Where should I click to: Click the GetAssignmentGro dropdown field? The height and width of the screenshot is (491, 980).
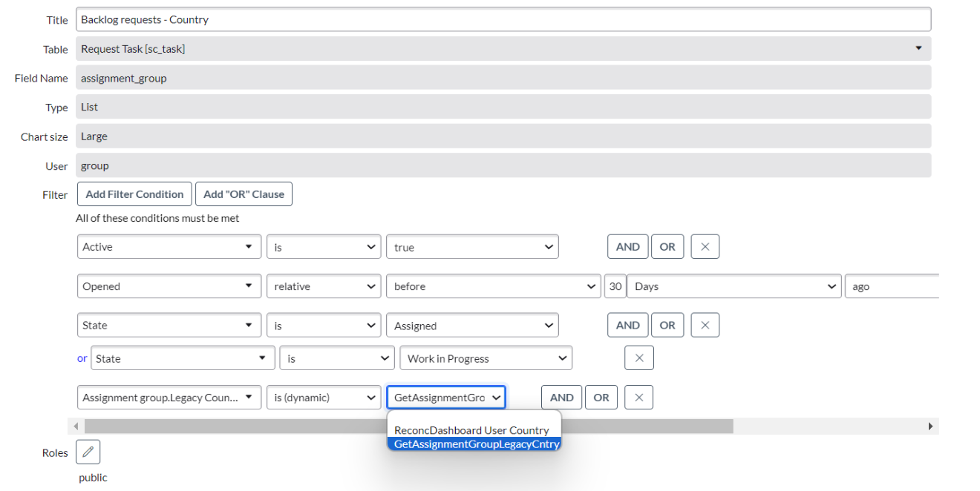pyautogui.click(x=445, y=398)
